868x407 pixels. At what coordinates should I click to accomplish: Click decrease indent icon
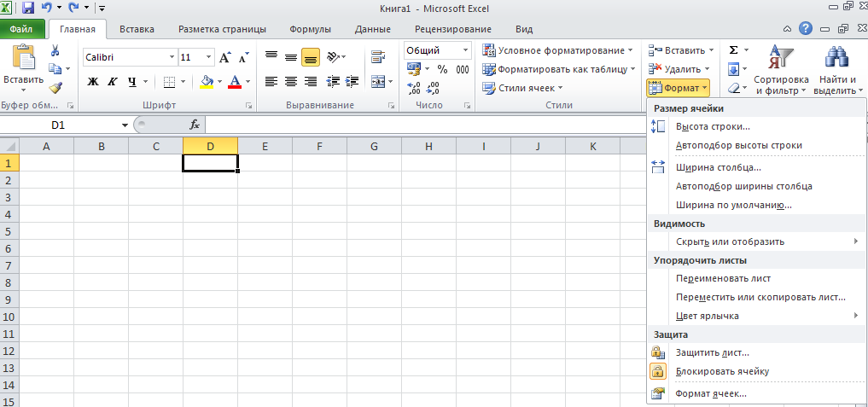[333, 82]
